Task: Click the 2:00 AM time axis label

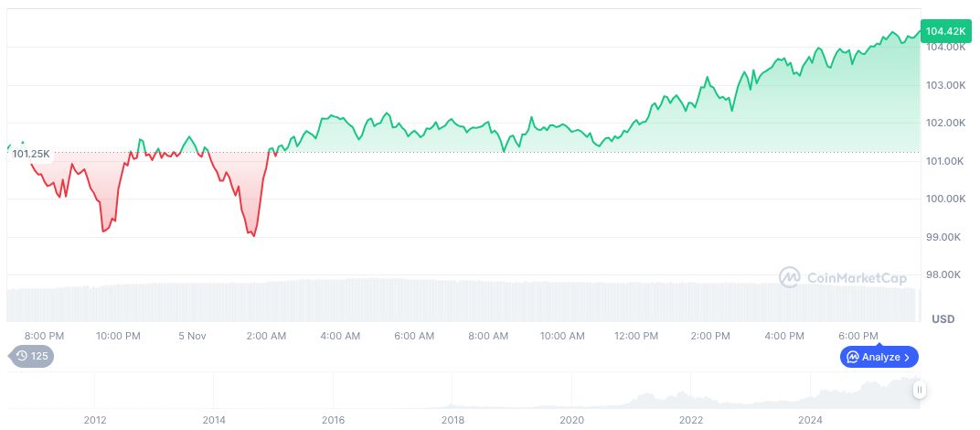Action: click(x=266, y=336)
